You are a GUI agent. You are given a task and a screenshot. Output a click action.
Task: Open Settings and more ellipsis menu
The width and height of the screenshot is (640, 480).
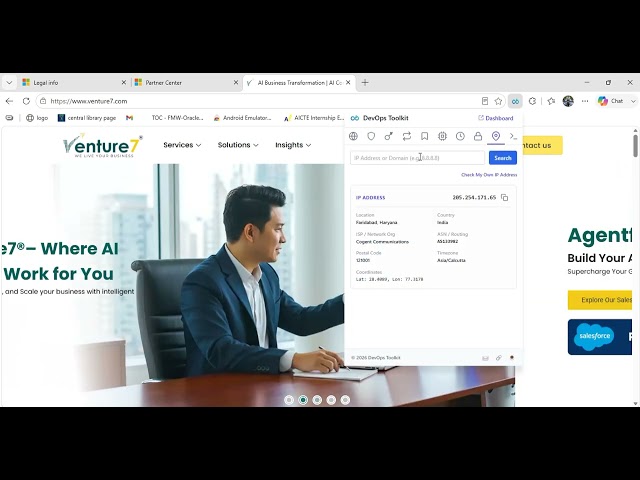[x=585, y=101]
